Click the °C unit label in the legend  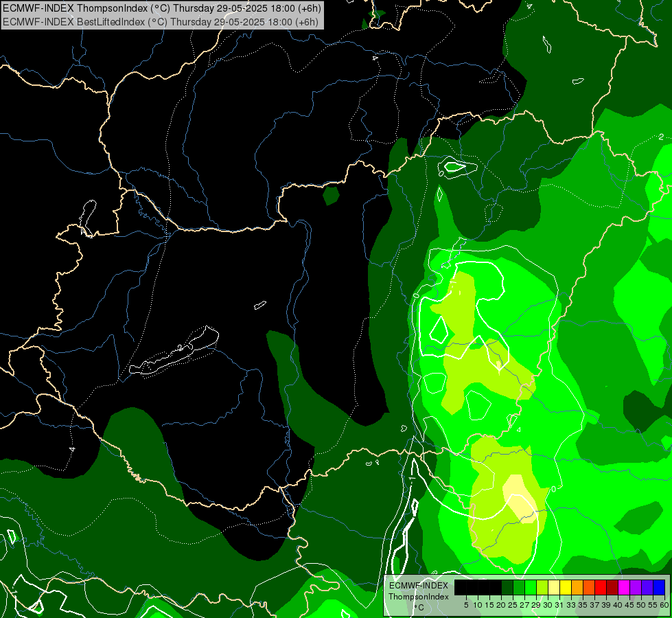pos(419,608)
